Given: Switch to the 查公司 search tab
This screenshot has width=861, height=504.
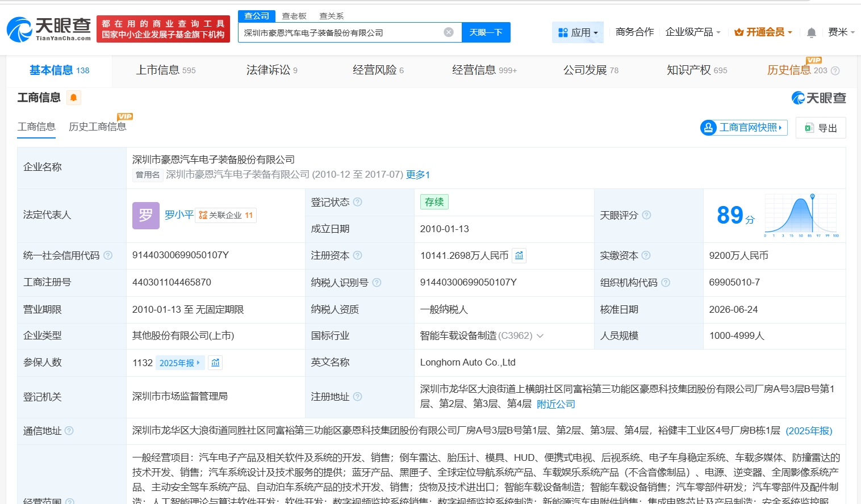Looking at the screenshot, I should coord(257,16).
